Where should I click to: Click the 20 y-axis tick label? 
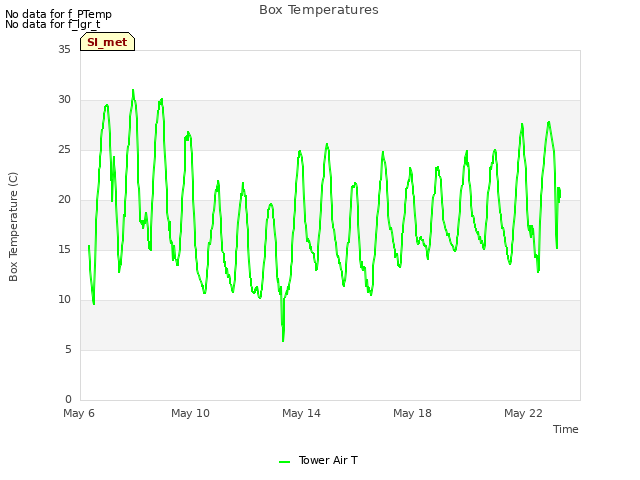64,200
